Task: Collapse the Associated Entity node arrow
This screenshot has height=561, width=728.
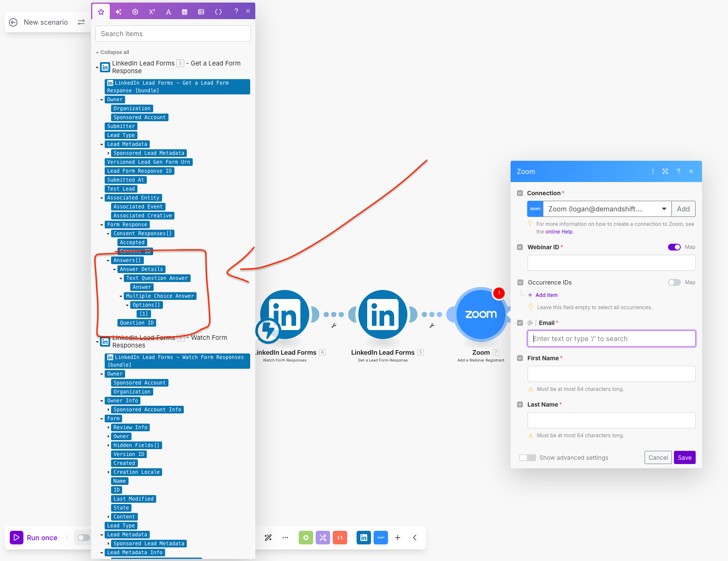Action: tap(102, 198)
